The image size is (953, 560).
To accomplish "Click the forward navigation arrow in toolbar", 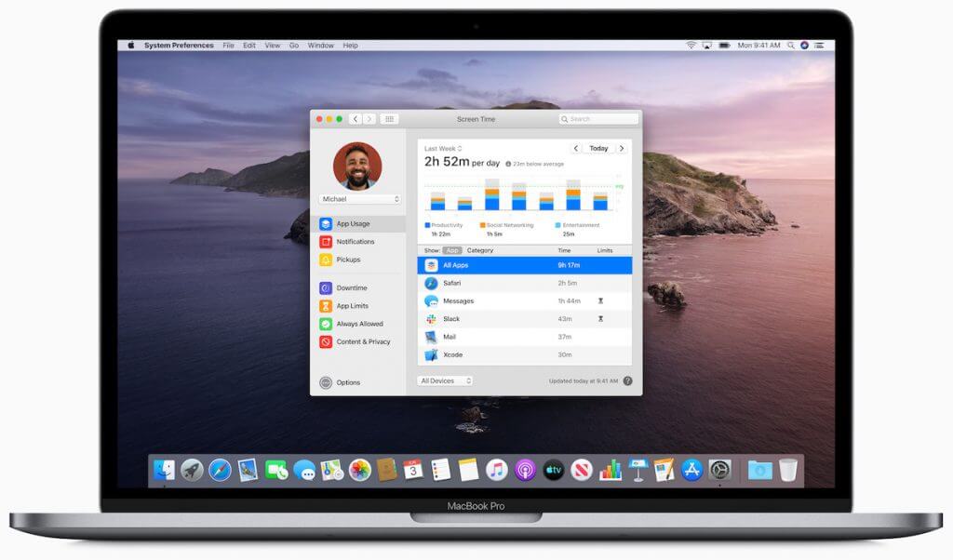I will click(369, 119).
